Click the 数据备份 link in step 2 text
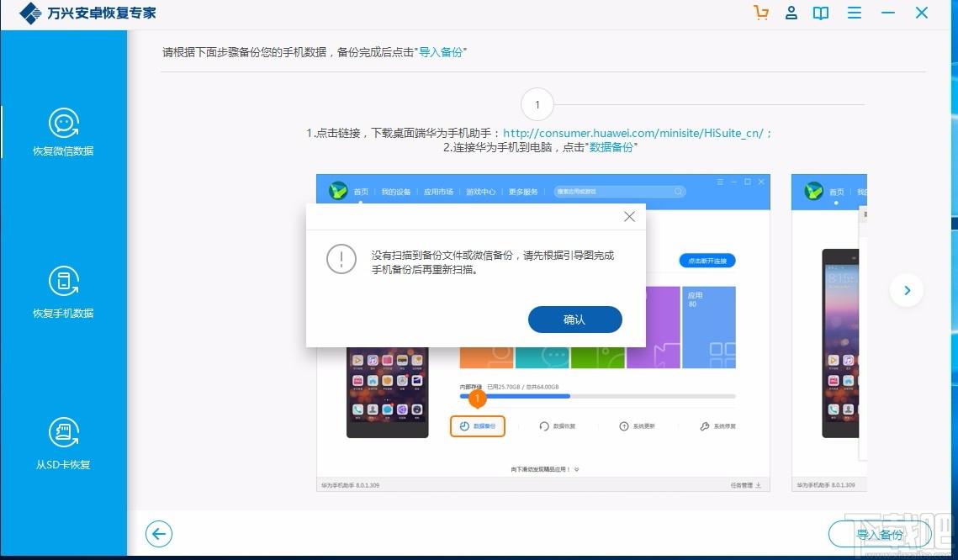 611,147
